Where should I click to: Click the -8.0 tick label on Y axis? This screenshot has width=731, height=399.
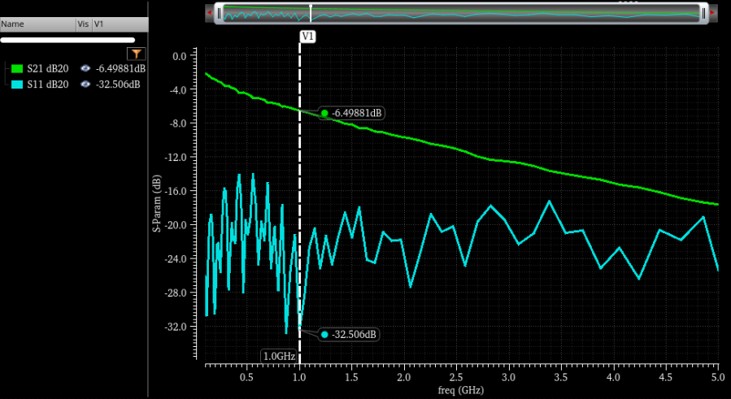coord(178,124)
